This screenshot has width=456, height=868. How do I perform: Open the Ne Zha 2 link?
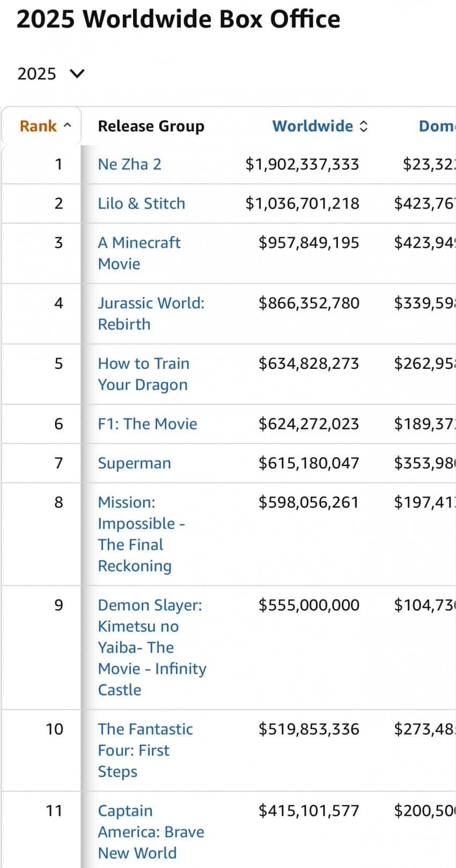coord(129,164)
